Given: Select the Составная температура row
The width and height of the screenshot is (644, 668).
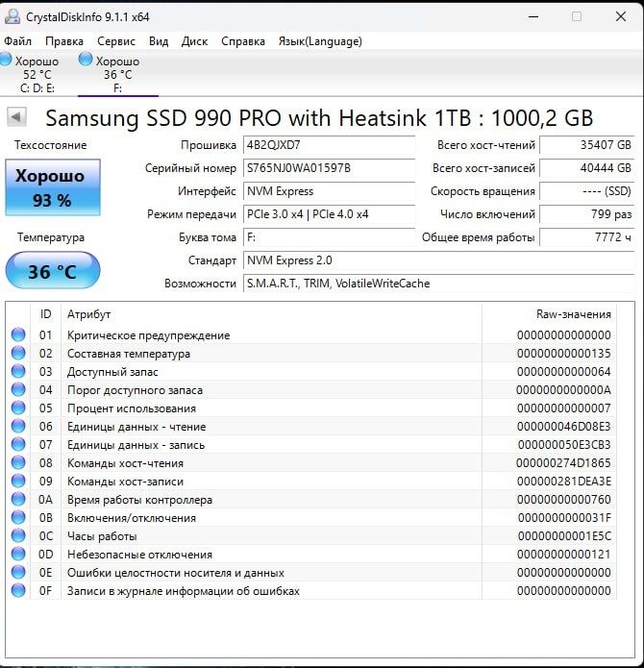Looking at the screenshot, I should click(311, 353).
